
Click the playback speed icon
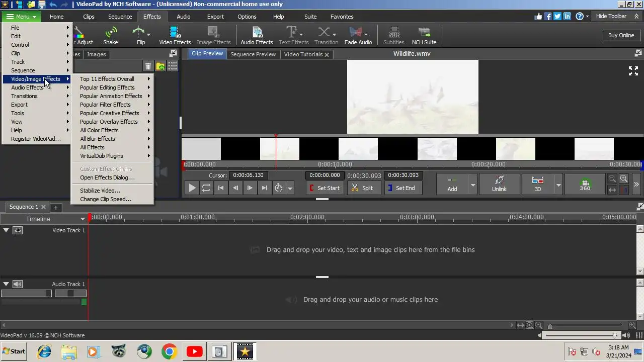point(278,188)
